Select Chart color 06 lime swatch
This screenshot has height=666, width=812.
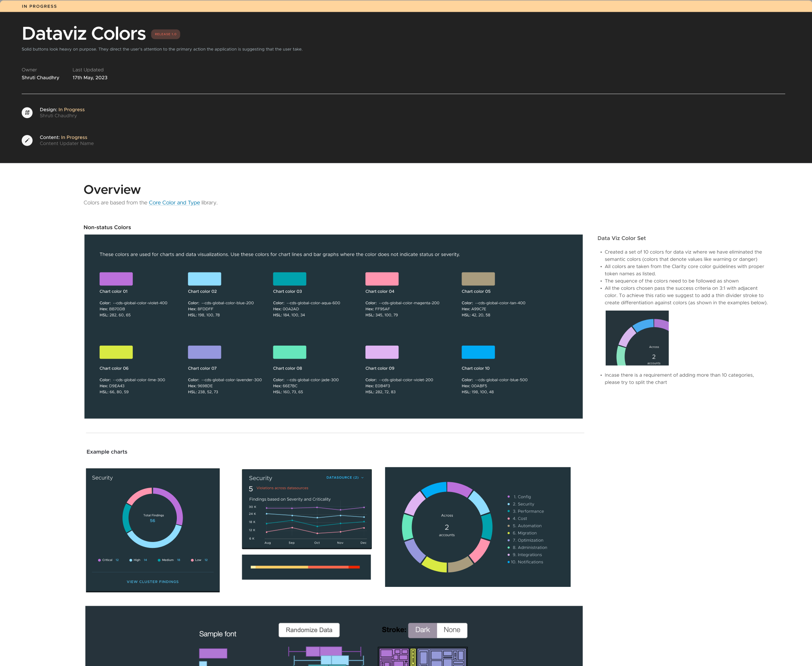pyautogui.click(x=116, y=352)
